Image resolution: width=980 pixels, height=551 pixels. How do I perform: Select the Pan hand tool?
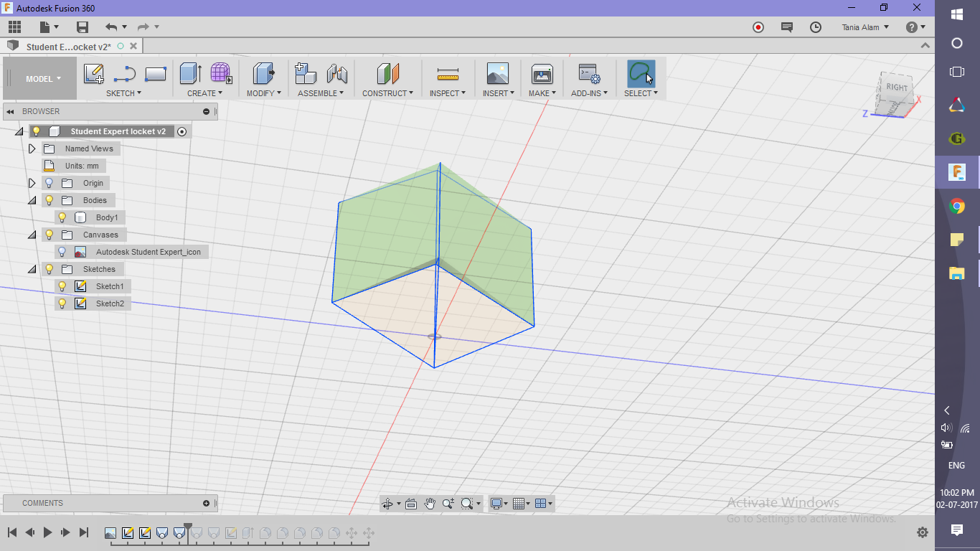click(x=430, y=504)
